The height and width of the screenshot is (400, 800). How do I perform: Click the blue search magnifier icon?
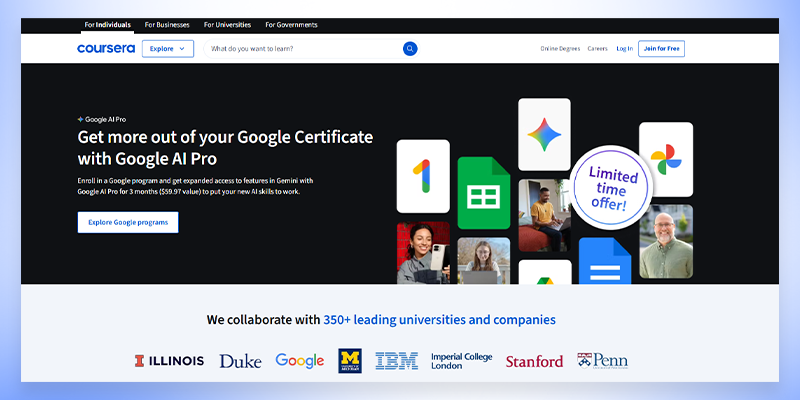coord(410,48)
